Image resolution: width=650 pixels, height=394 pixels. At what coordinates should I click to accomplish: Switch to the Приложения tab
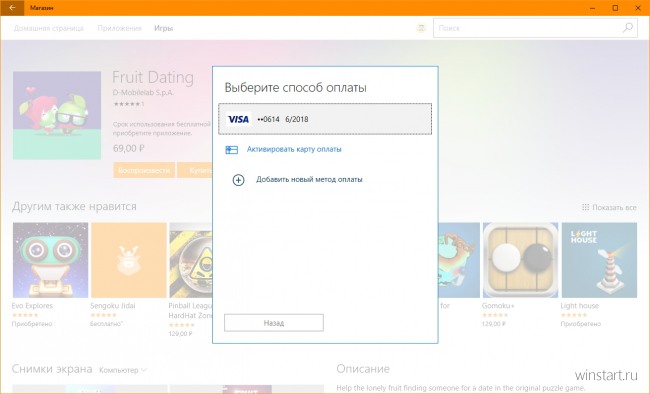pos(119,28)
